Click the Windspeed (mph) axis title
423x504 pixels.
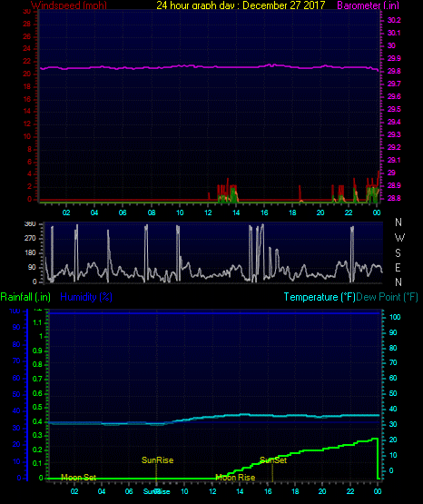[69, 5]
